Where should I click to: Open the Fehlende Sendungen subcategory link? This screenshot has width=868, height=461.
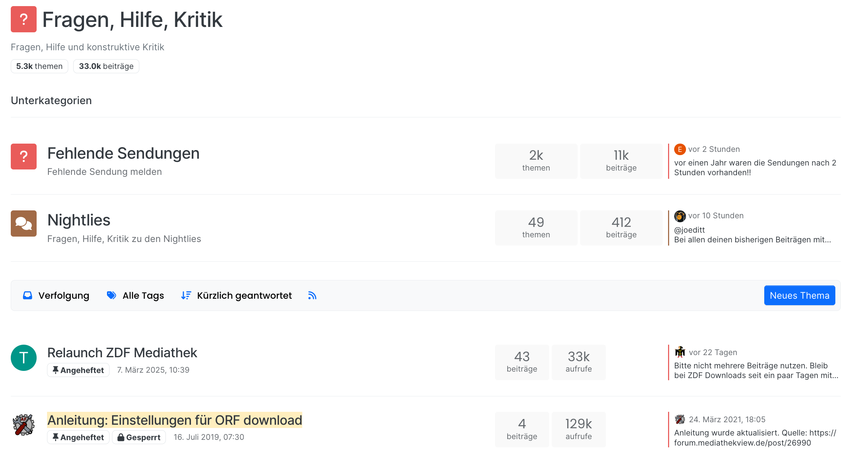point(123,153)
